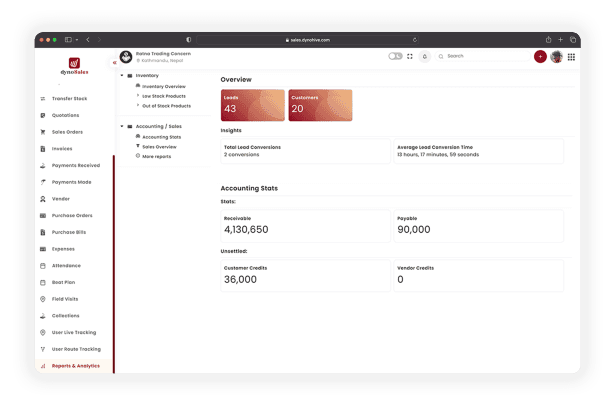The height and width of the screenshot is (406, 613).
Task: Open Quotations menu item
Action: click(x=65, y=115)
